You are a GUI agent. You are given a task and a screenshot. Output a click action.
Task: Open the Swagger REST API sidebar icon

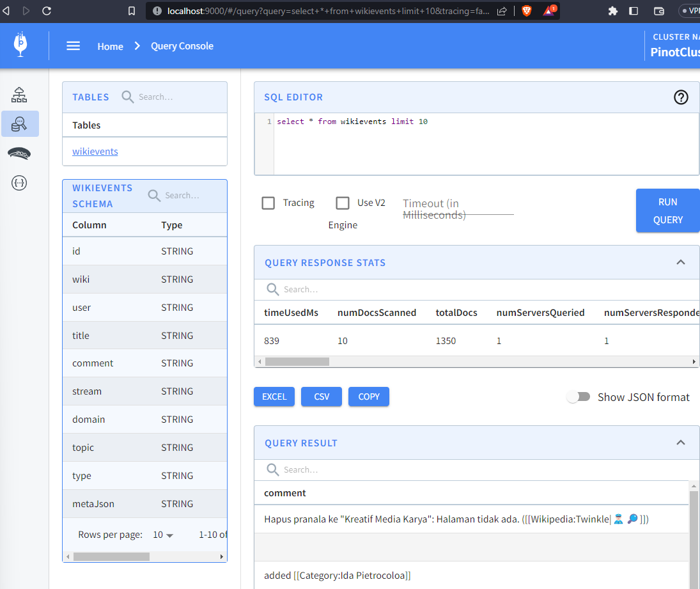click(x=19, y=183)
